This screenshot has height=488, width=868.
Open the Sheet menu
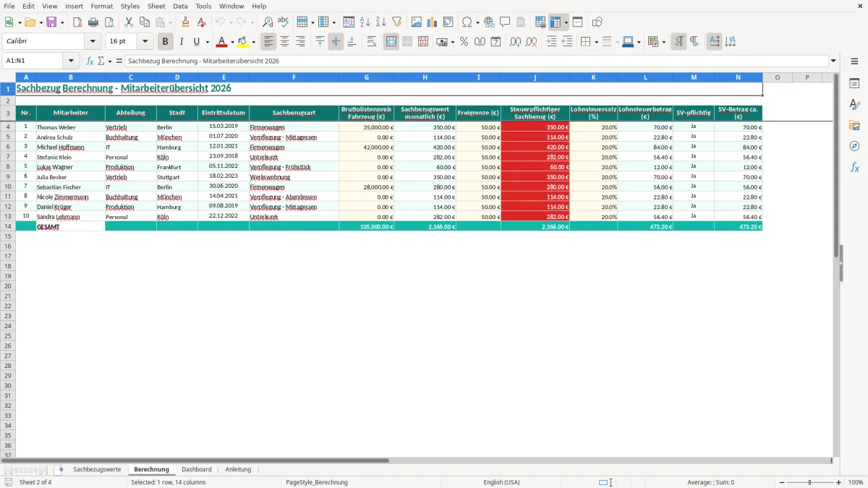point(156,6)
